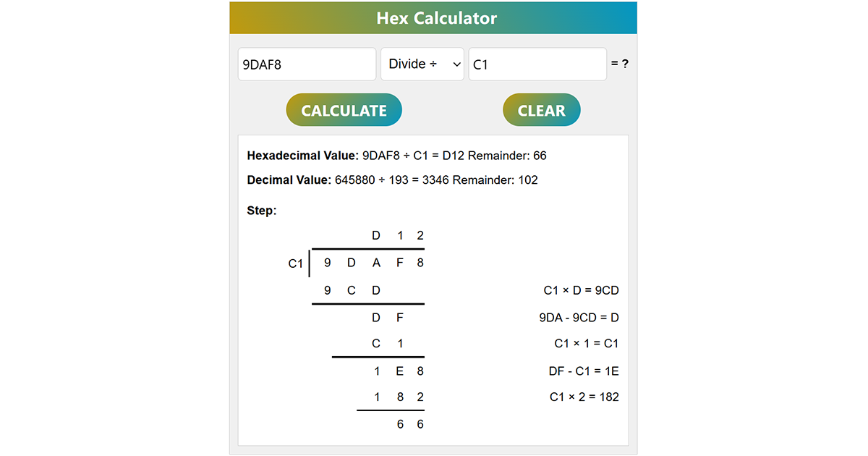Click the Decimal Value result line
The height and width of the screenshot is (456, 868).
coord(392,180)
